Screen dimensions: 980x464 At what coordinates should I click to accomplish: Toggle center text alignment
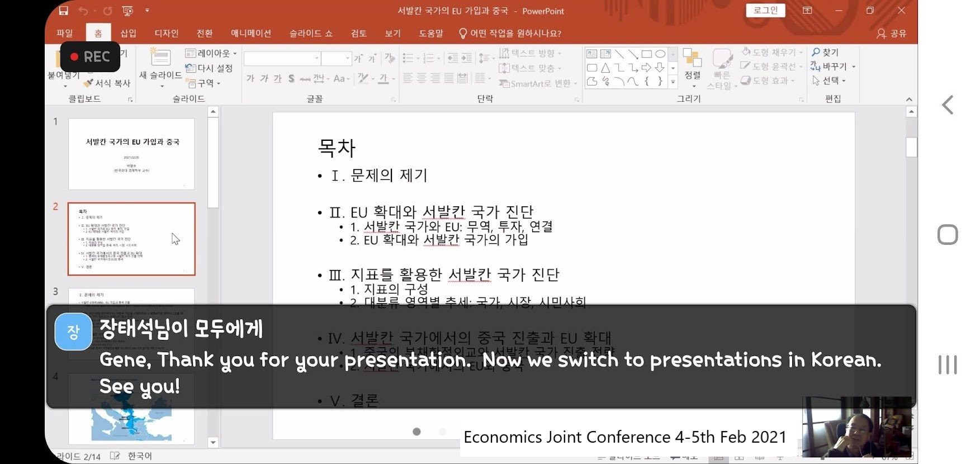coord(422,79)
